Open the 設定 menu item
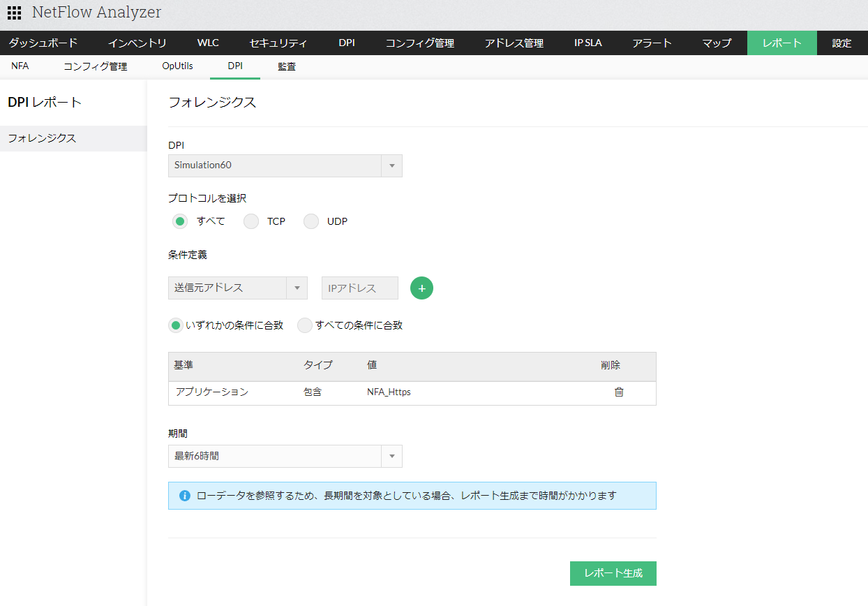The height and width of the screenshot is (606, 868). pos(841,43)
